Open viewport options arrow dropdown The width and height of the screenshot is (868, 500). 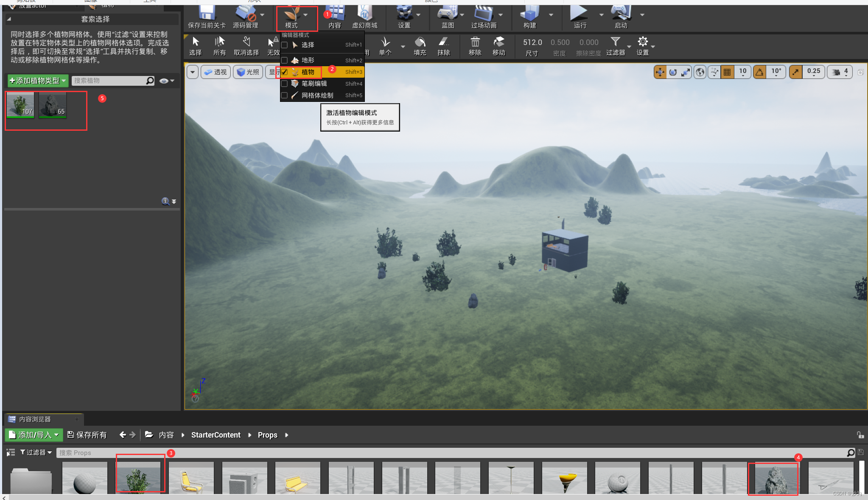click(x=193, y=72)
